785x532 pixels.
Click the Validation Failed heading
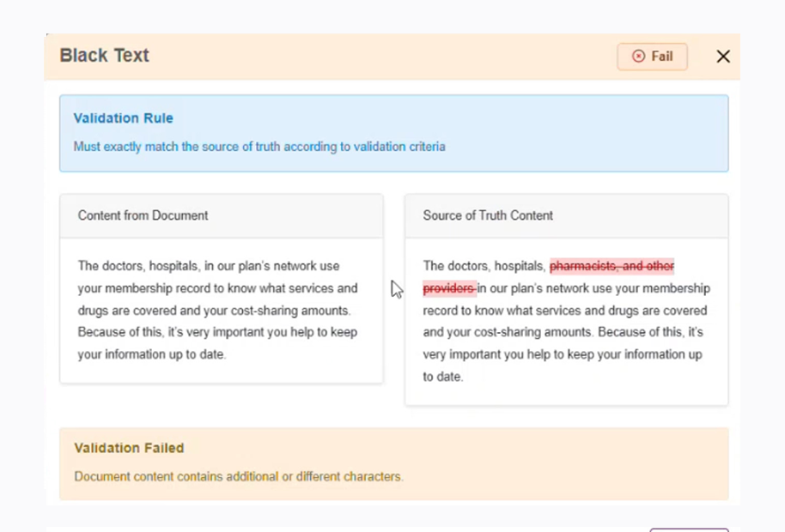click(129, 448)
